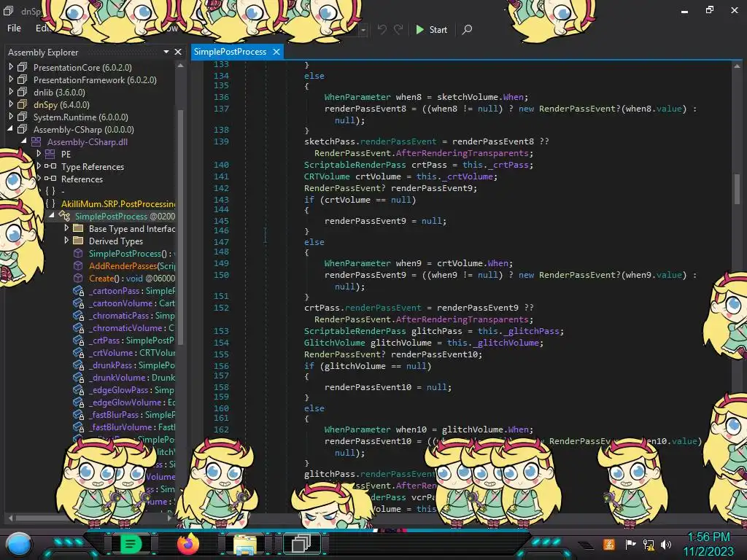Open File Explorer from the taskbar
This screenshot has width=747, height=560.
[x=245, y=545]
